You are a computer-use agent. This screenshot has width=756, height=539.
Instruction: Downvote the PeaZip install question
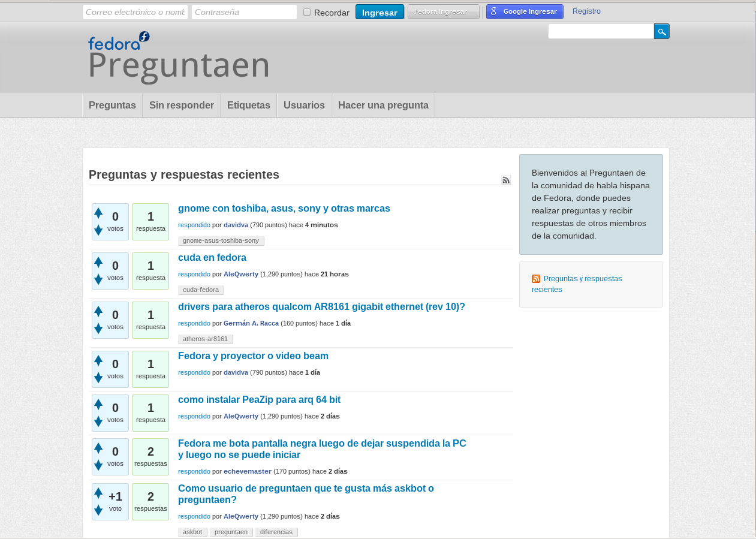[98, 421]
